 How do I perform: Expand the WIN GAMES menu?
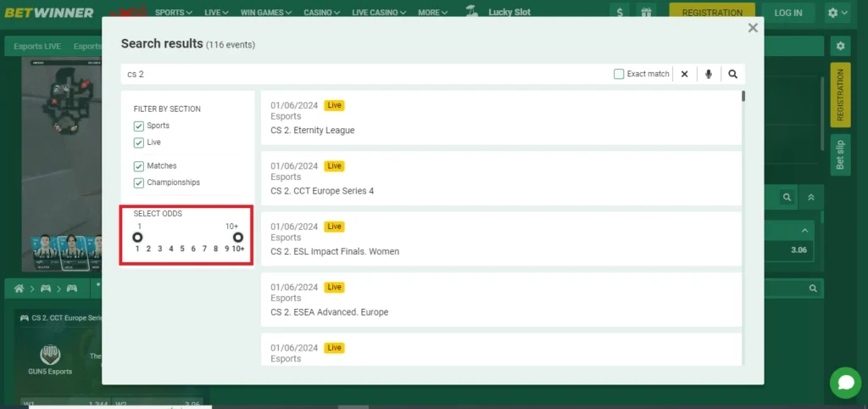click(265, 12)
